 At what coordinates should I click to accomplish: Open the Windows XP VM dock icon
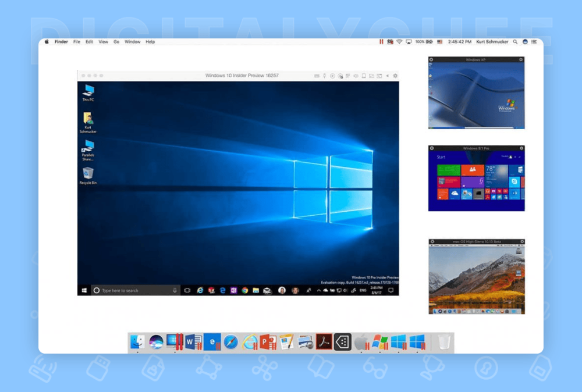[x=379, y=342]
